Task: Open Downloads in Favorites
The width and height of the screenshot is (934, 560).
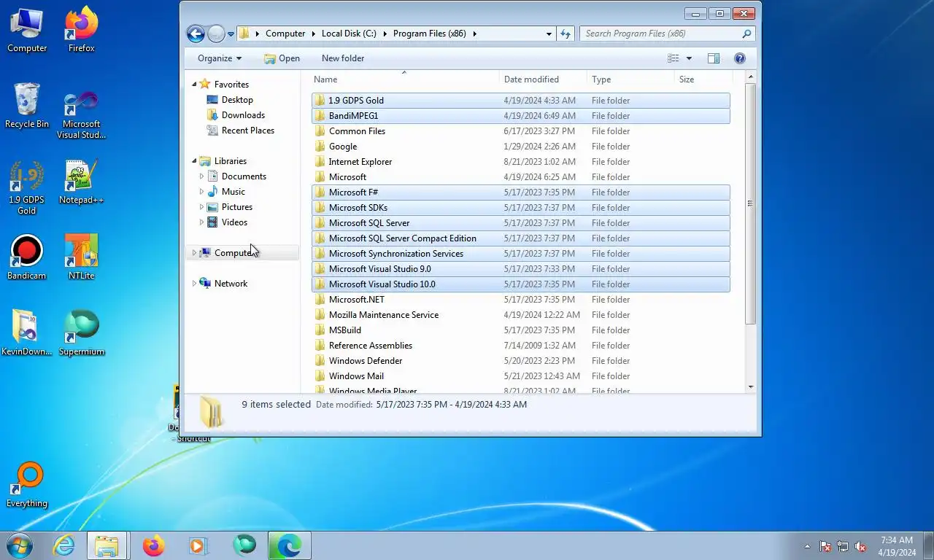Action: point(243,115)
